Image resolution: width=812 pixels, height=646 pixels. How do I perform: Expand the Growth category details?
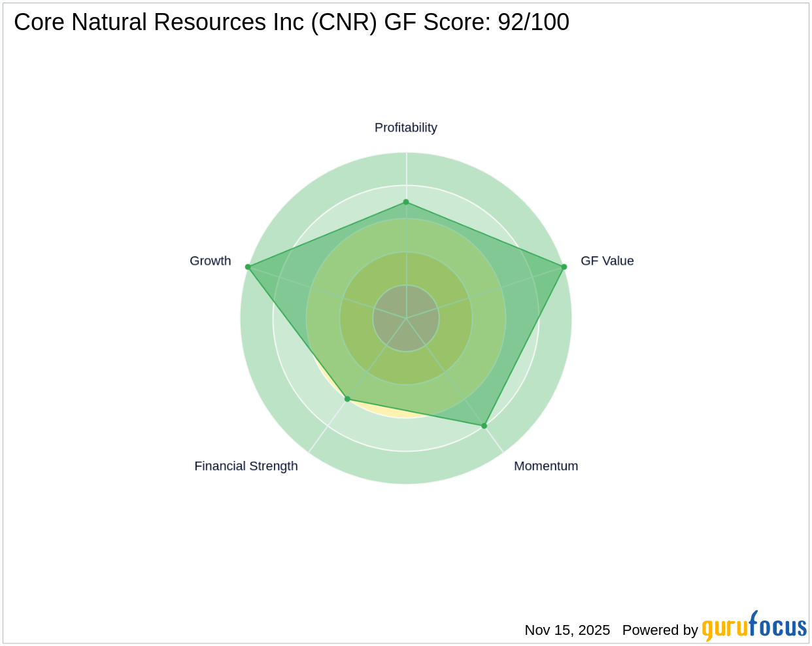(210, 260)
